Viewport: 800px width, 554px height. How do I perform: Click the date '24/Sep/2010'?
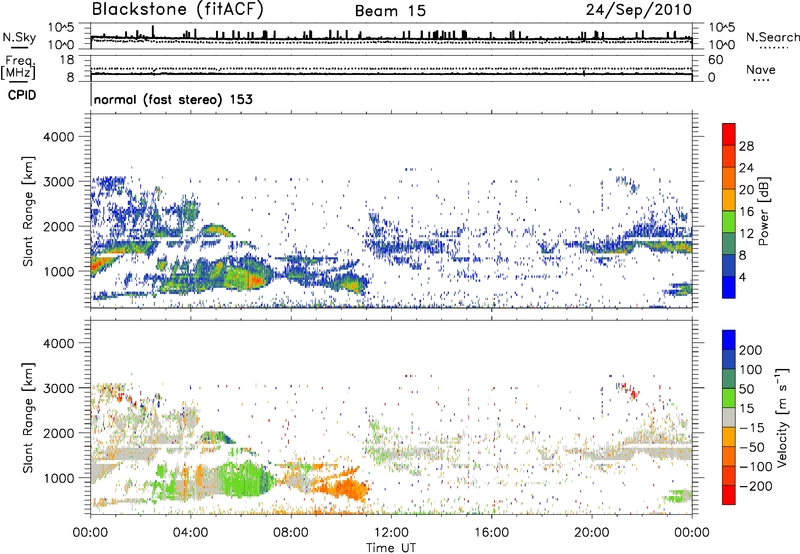(x=639, y=10)
